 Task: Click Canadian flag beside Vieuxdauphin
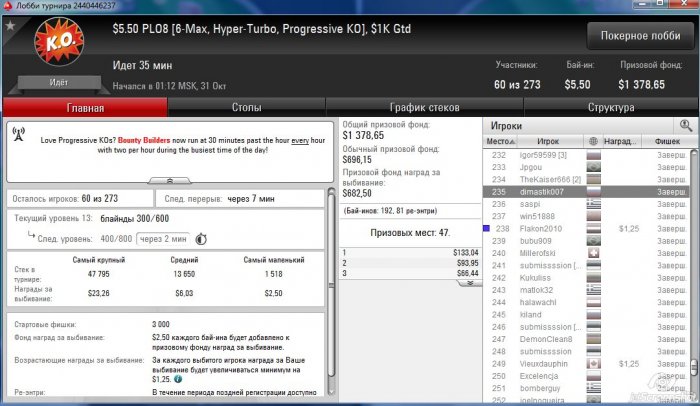593,364
